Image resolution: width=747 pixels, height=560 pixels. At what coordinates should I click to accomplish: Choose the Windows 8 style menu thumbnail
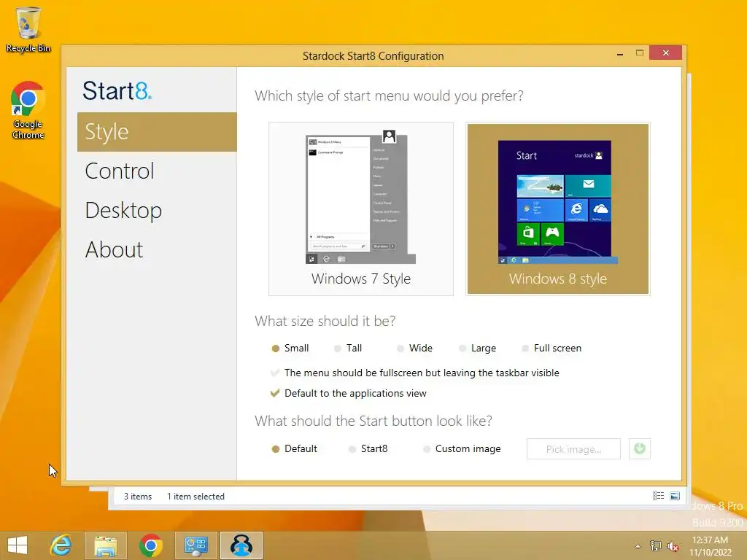pyautogui.click(x=558, y=209)
